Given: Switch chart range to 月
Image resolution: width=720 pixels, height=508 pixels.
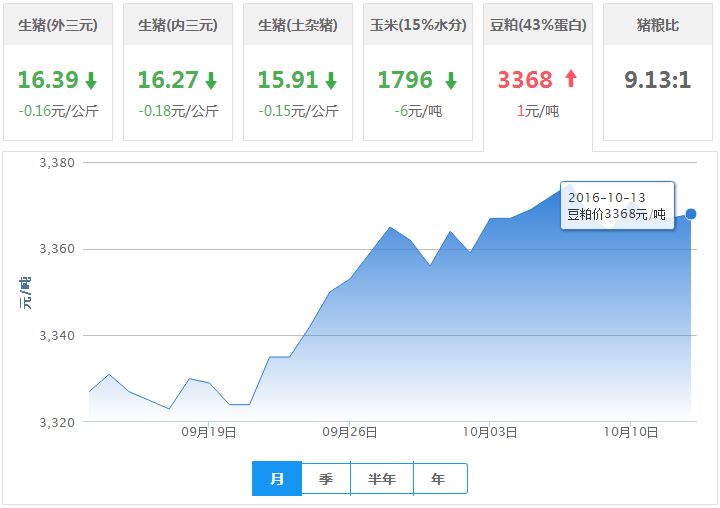Looking at the screenshot, I should [277, 479].
